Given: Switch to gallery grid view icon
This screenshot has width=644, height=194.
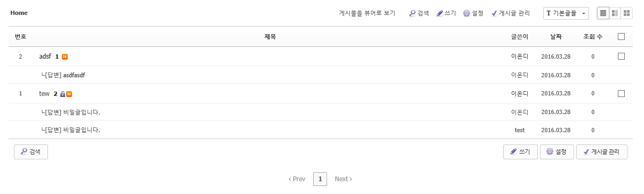Looking at the screenshot, I should click(627, 13).
